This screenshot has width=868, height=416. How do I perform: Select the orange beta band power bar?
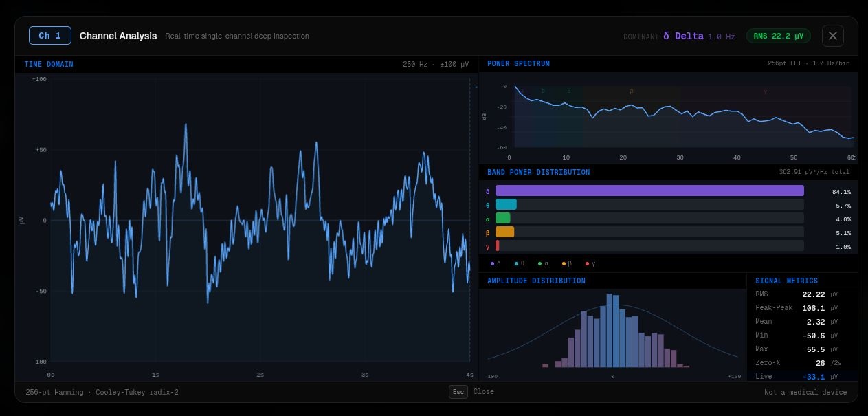coord(504,232)
